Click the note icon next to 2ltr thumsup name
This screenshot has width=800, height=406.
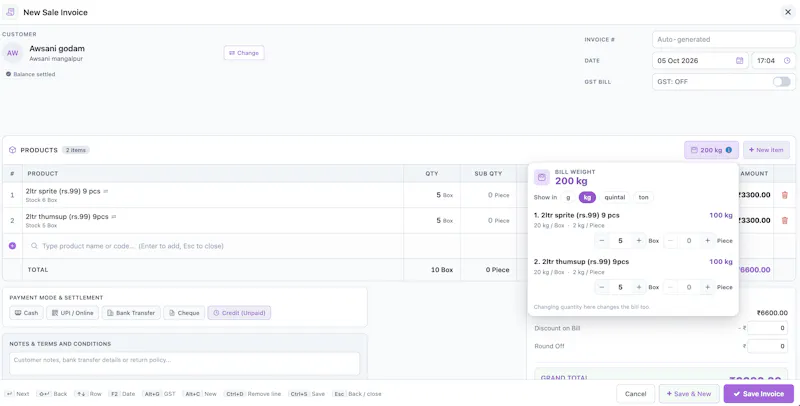click(114, 217)
